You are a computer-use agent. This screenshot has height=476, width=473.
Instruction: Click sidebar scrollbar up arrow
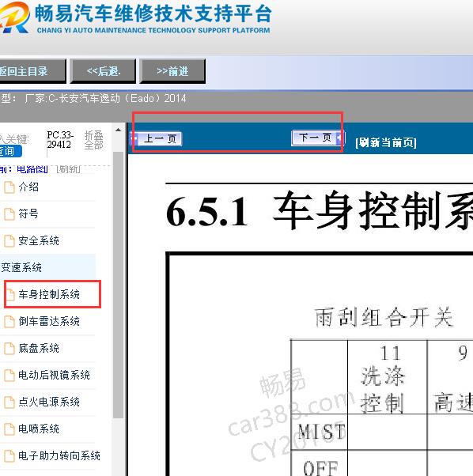(118, 130)
